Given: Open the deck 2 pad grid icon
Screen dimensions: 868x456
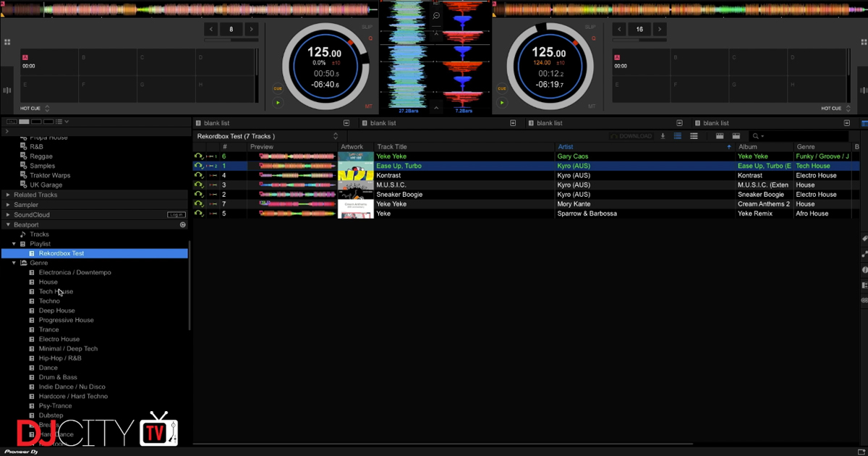Looking at the screenshot, I should coord(862,43).
